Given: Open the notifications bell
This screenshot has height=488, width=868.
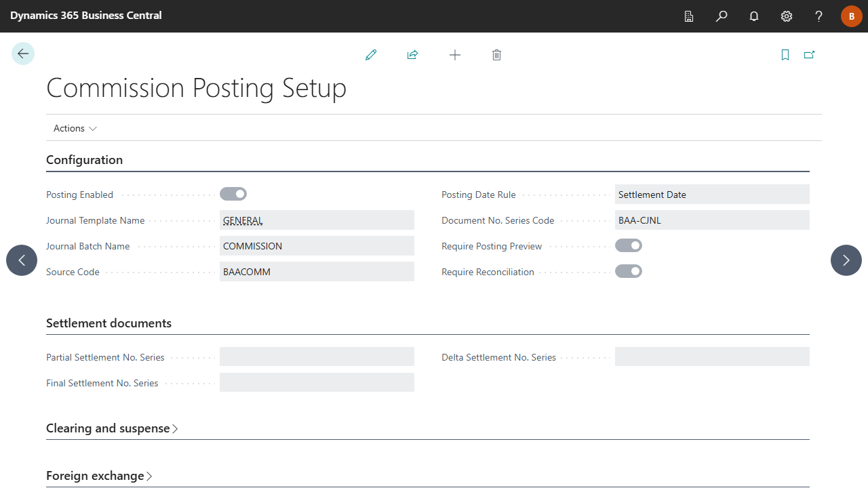Looking at the screenshot, I should (754, 16).
